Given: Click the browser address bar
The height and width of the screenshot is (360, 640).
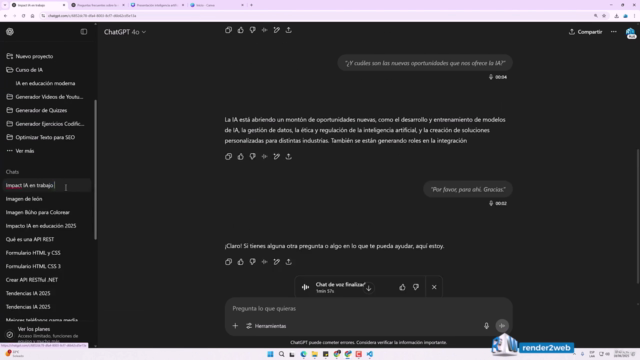Looking at the screenshot, I should (x=314, y=16).
